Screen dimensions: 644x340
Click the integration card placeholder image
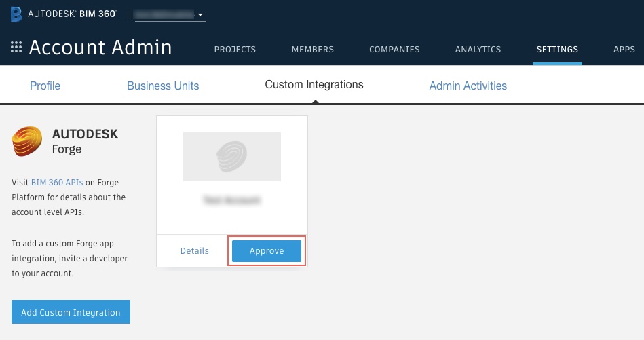pyautogui.click(x=231, y=157)
